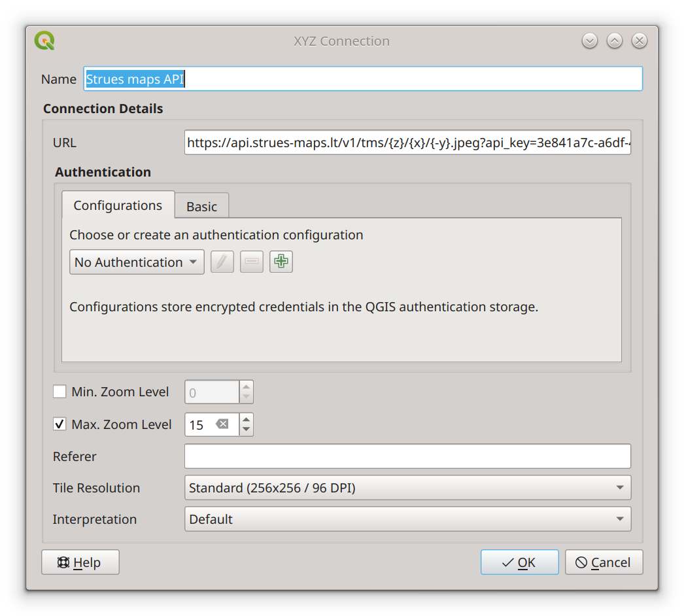This screenshot has width=684, height=616.
Task: Click the 'Connection Details' heading text
Action: point(103,109)
